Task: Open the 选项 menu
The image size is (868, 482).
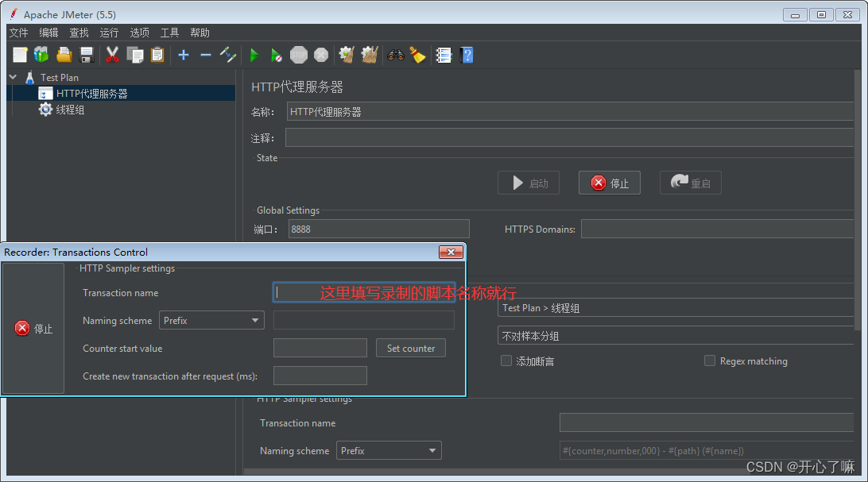Action: 140,33
